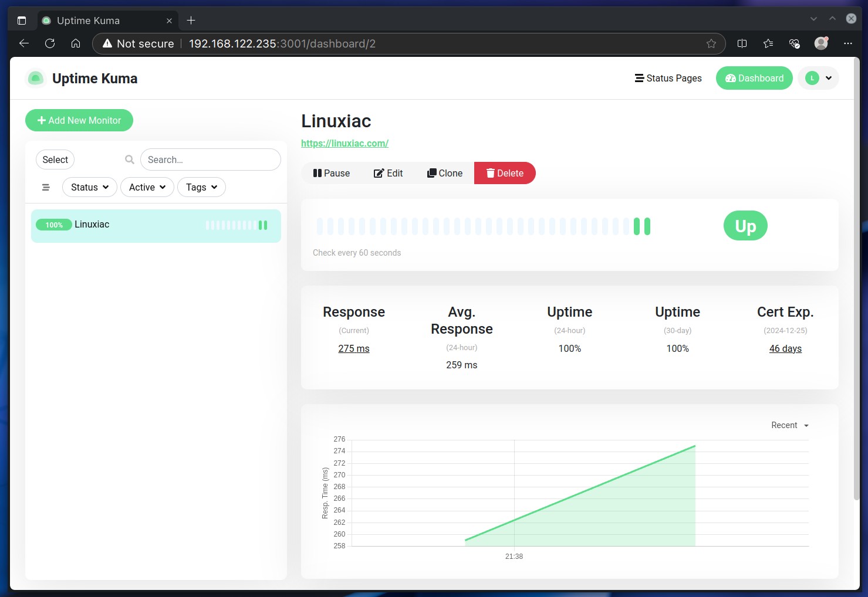Open the tab actions menu icon
The height and width of the screenshot is (597, 868).
(x=22, y=21)
